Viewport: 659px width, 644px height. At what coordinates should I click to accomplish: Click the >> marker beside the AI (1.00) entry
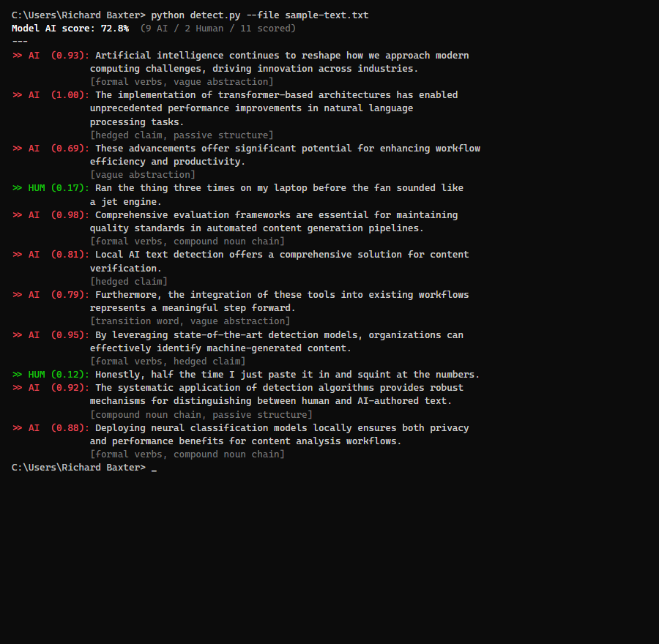[x=17, y=94]
